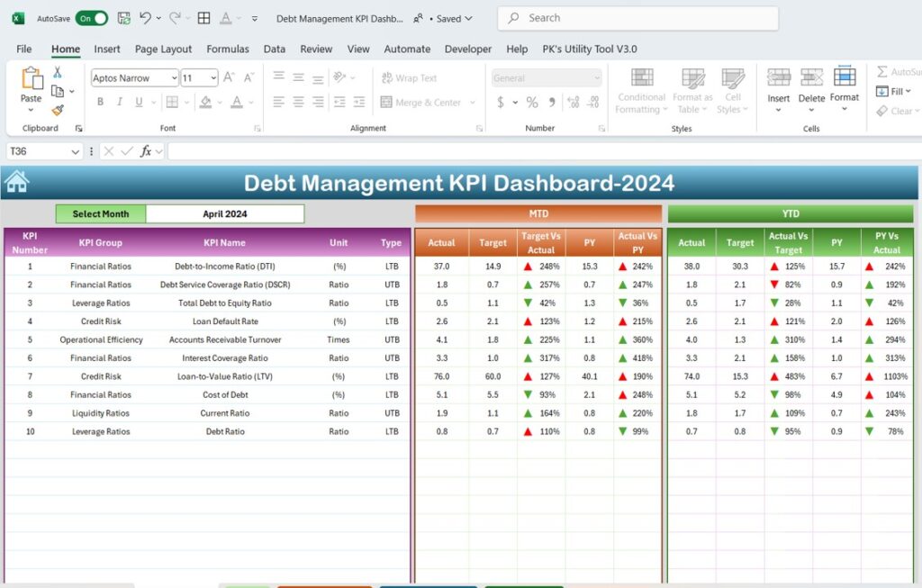This screenshot has height=588, width=922.
Task: Click the Align Right icon
Action: pos(318,103)
